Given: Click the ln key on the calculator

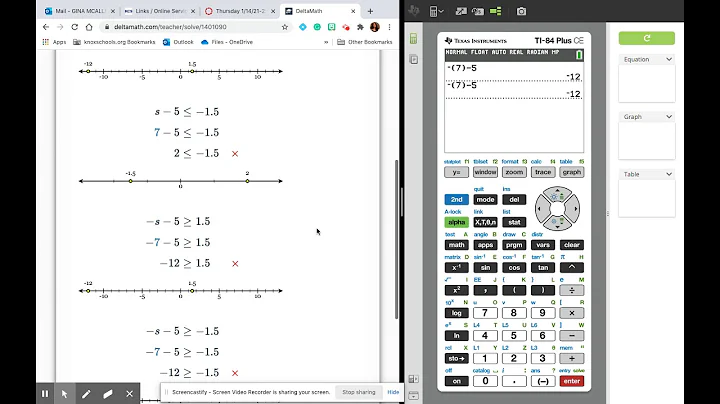Looking at the screenshot, I should (x=456, y=336).
